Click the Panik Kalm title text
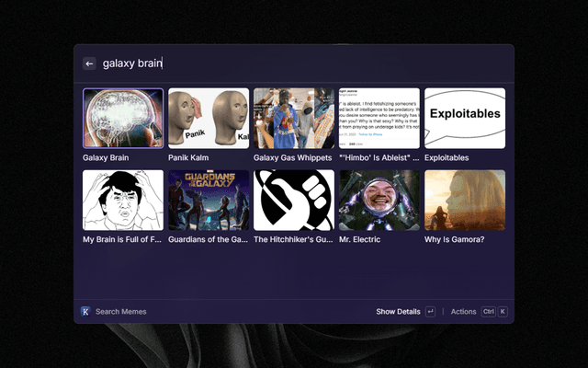The height and width of the screenshot is (368, 588). click(188, 157)
